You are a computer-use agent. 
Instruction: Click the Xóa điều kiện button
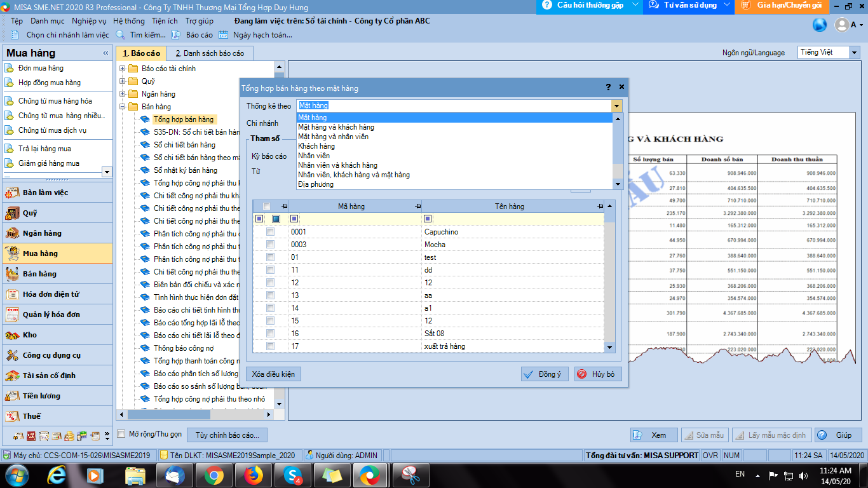point(273,374)
